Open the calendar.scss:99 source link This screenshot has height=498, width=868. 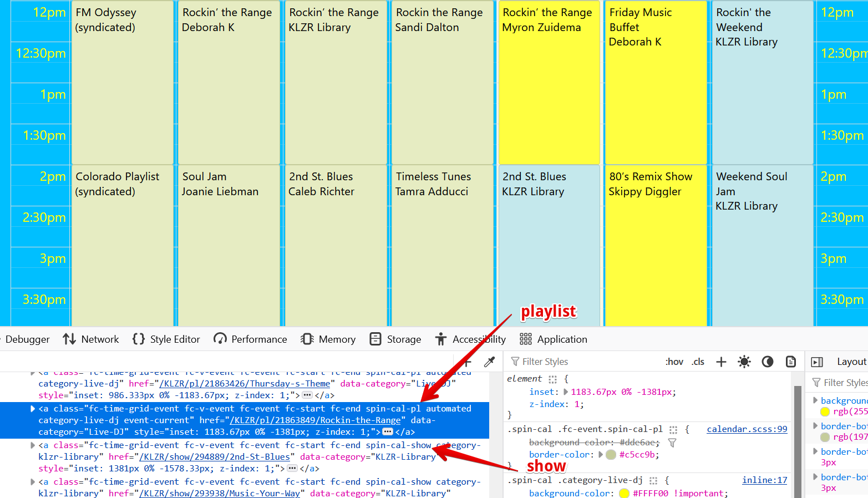pos(747,429)
